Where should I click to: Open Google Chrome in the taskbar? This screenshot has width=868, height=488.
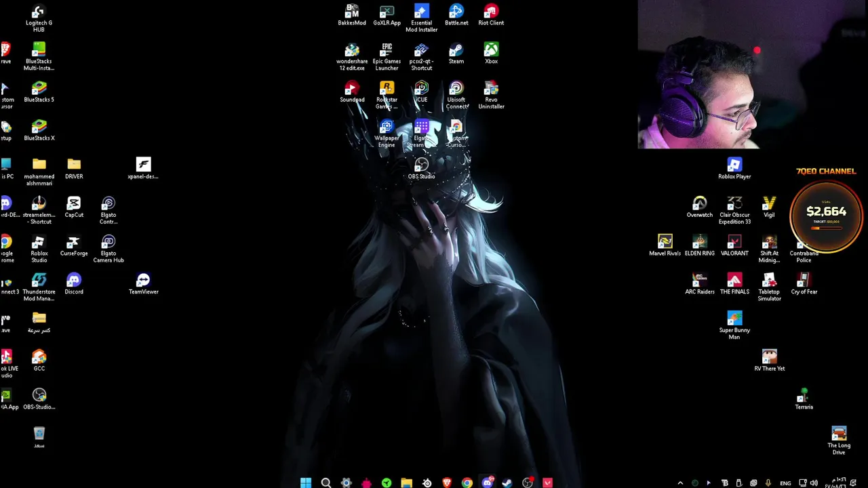pos(467,483)
